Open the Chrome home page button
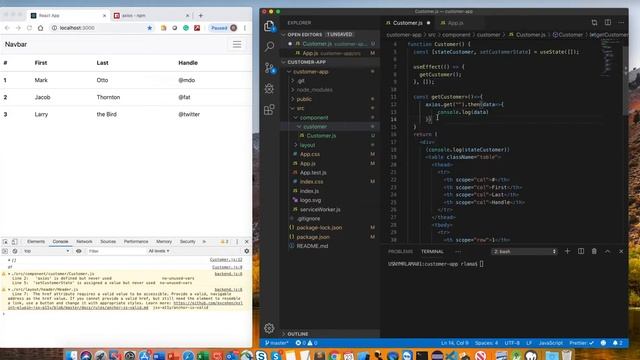This screenshot has width=640, height=360. [x=40, y=28]
